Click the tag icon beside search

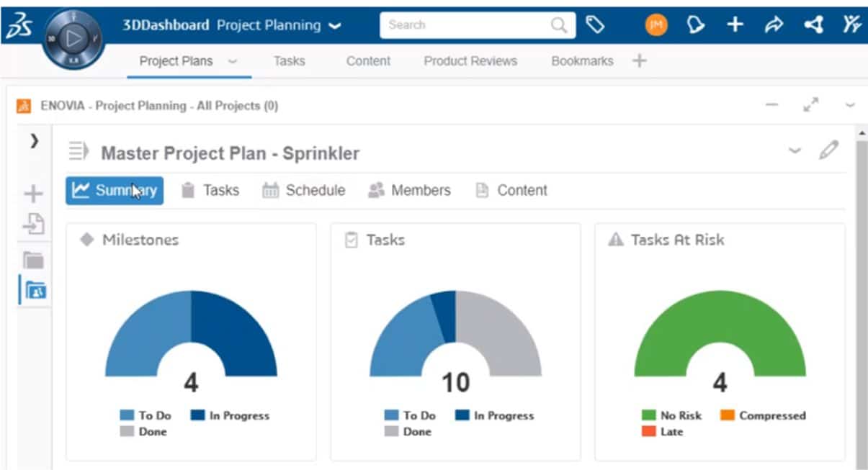[594, 25]
